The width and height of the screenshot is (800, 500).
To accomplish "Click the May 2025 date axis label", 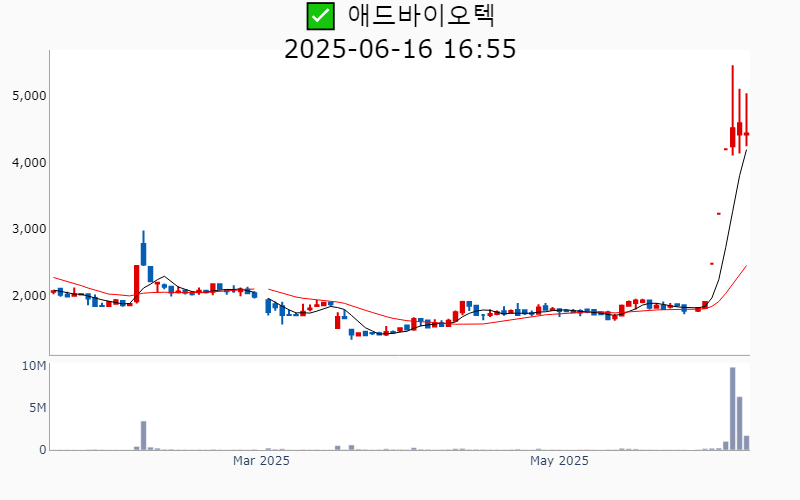I will tap(559, 461).
